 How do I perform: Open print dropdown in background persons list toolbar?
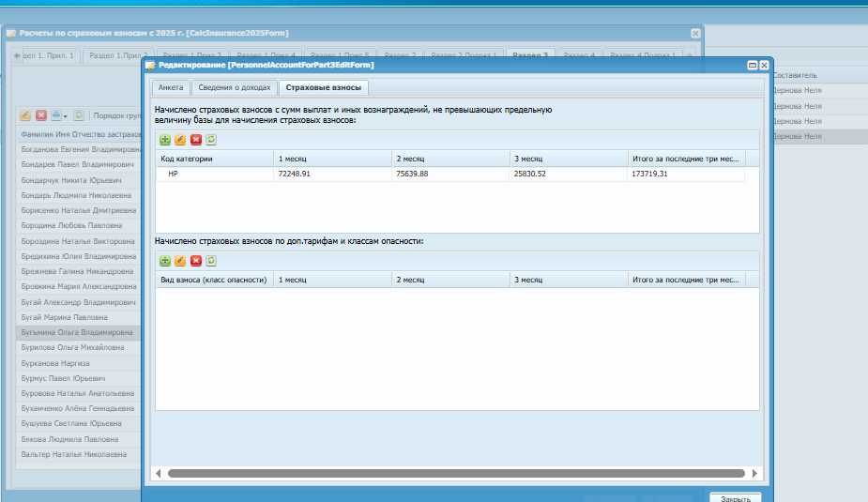(59, 115)
